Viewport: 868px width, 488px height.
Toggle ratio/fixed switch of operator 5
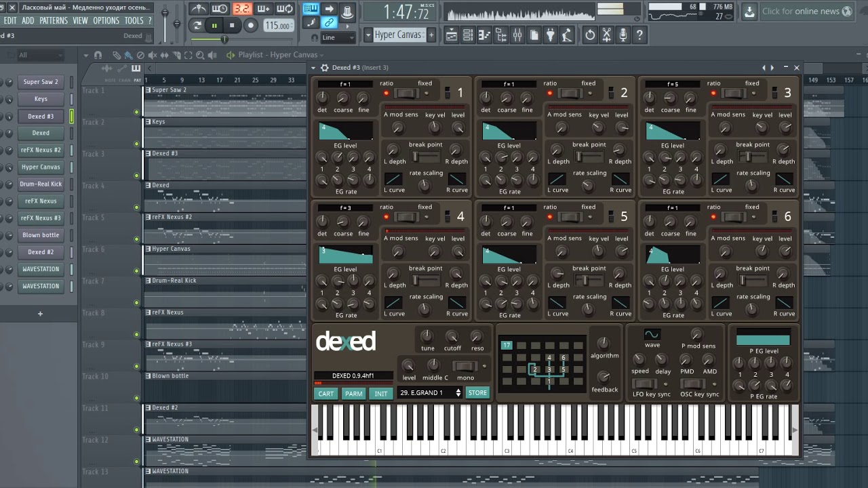coord(570,218)
